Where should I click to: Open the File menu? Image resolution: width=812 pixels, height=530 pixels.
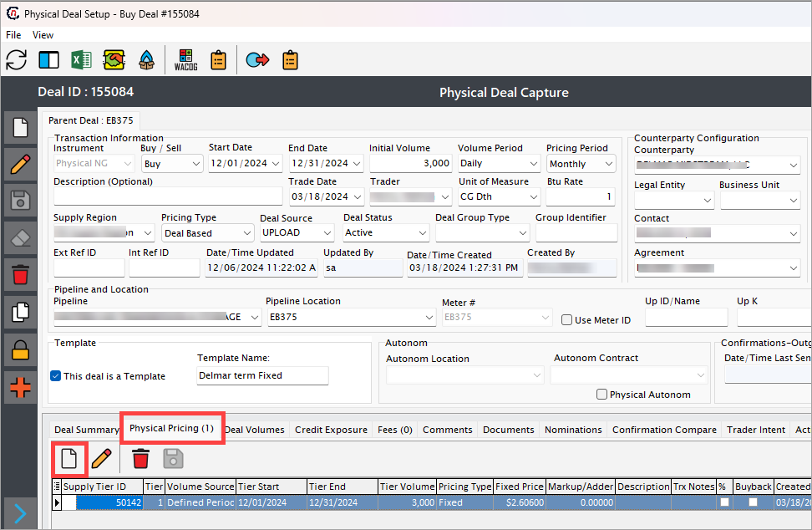click(13, 35)
